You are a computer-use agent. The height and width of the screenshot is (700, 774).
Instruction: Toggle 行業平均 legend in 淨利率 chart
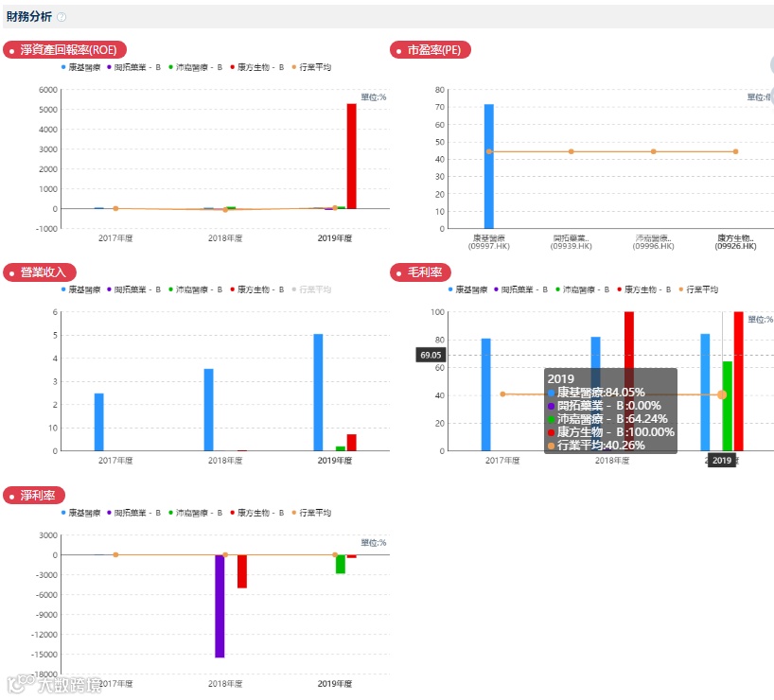(311, 513)
